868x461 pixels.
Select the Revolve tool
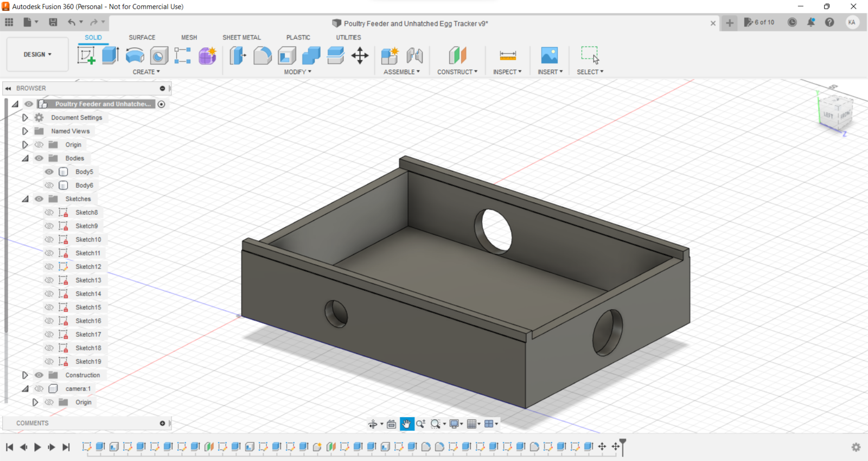point(135,55)
